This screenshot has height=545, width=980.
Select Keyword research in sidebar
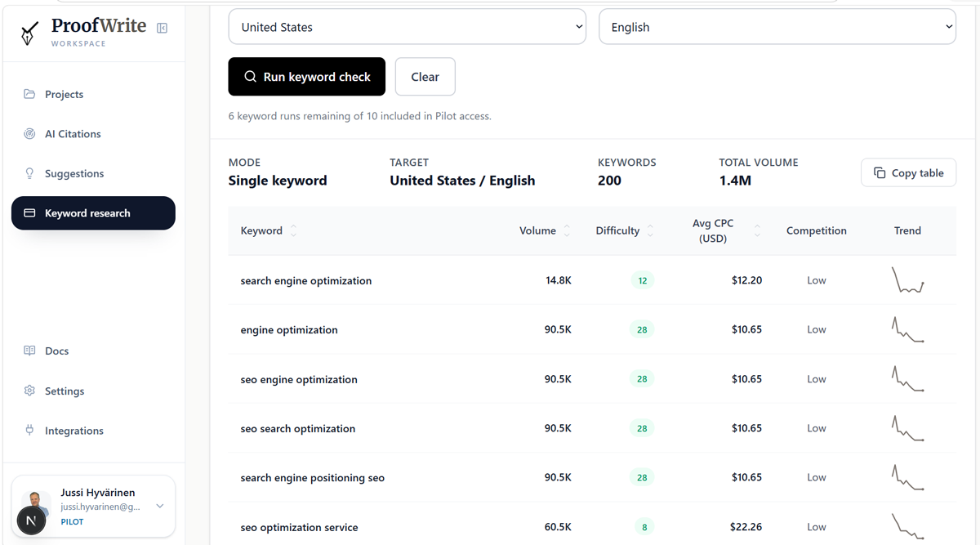93,213
